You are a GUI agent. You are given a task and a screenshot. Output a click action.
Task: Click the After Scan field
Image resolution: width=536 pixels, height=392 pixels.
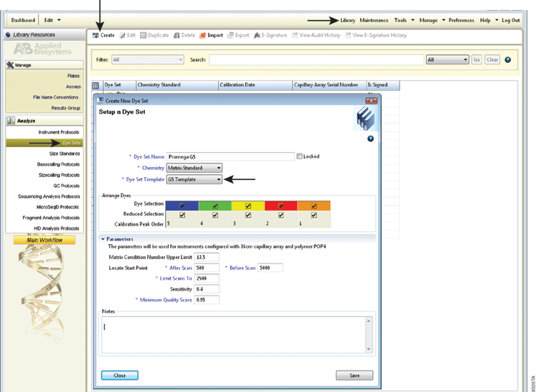(207, 268)
